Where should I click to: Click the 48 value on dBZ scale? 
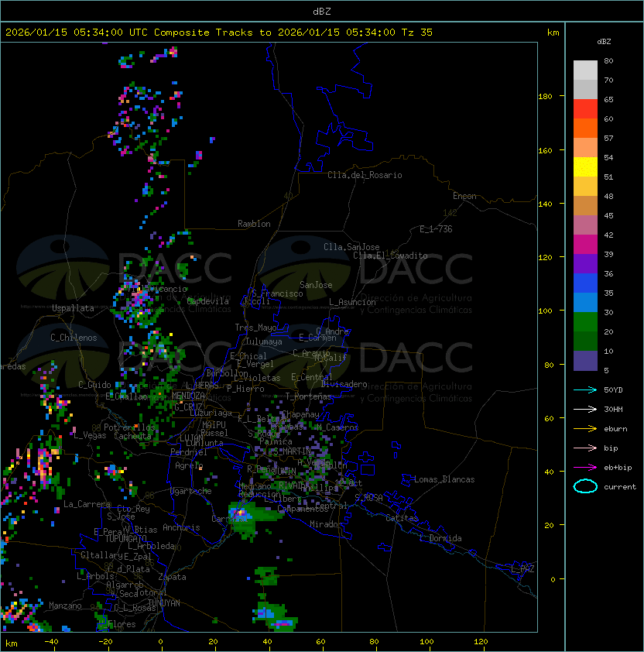coord(608,196)
